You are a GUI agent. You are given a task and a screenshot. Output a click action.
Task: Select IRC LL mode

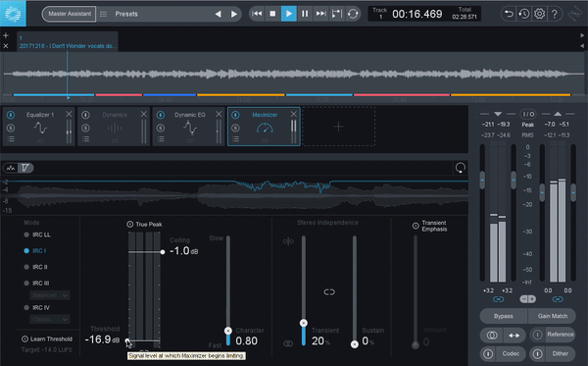point(37,235)
